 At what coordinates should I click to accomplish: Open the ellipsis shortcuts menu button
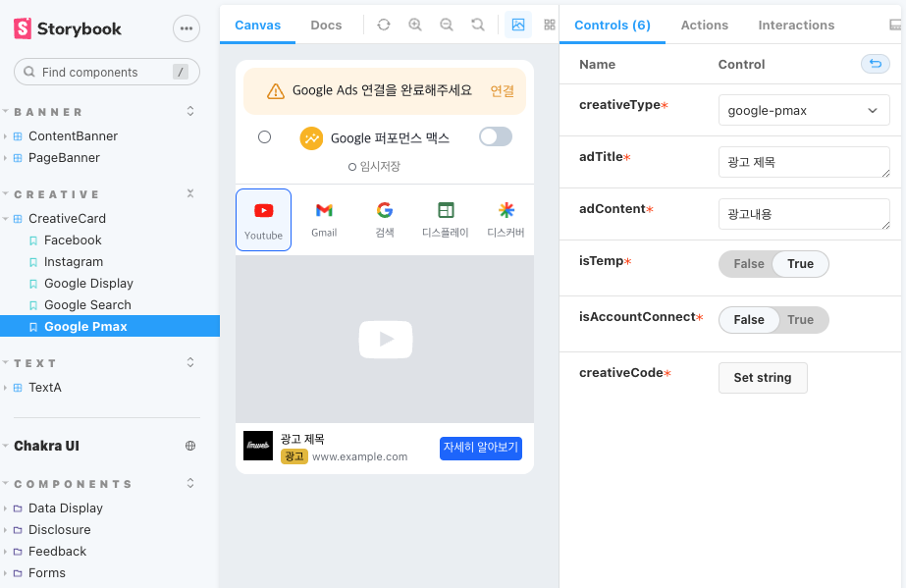pyautogui.click(x=187, y=28)
